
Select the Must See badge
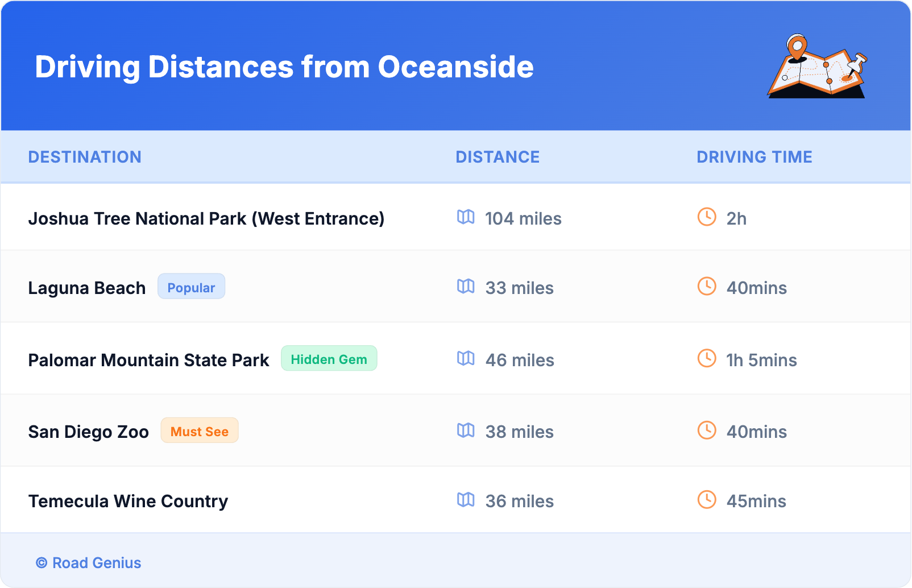[x=200, y=431]
